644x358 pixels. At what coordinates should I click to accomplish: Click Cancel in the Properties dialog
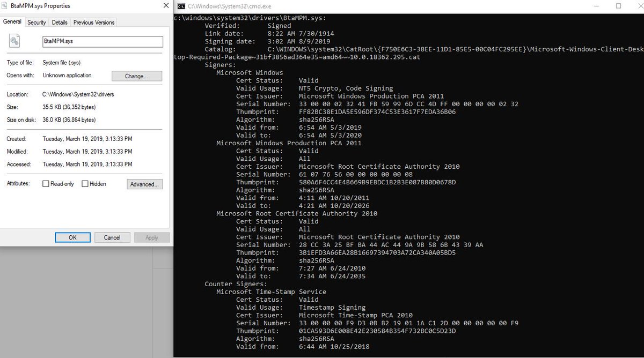coord(112,237)
